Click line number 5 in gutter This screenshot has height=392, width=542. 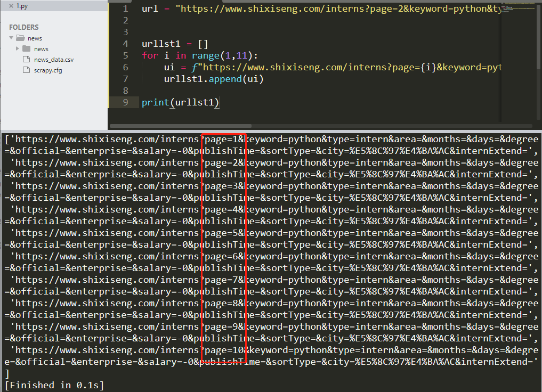click(x=125, y=55)
